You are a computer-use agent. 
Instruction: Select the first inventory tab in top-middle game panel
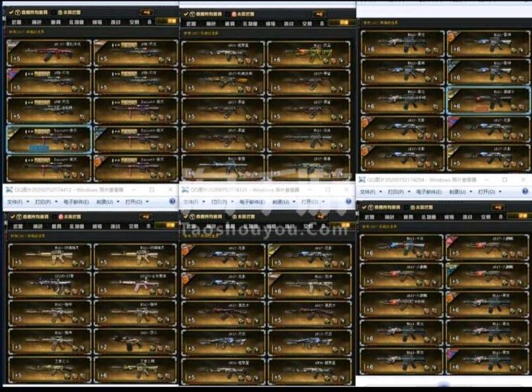[191, 24]
